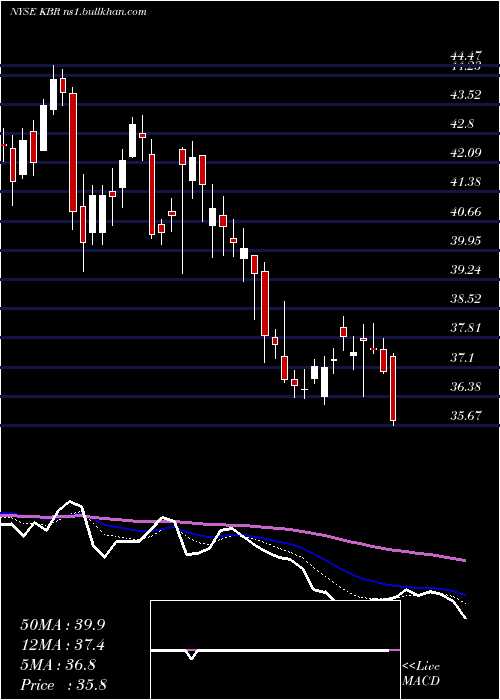Select the 41.38 price level label
This screenshot has width=500, height=700.
point(466,182)
